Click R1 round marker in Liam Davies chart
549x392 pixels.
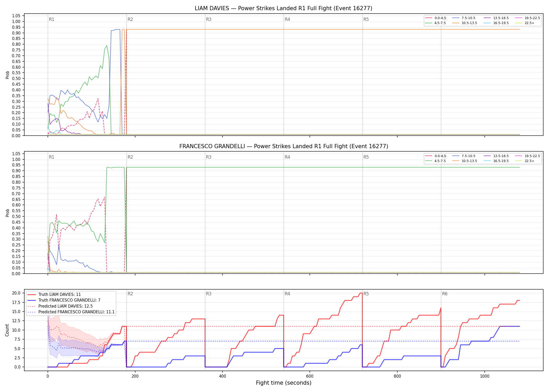coord(52,19)
